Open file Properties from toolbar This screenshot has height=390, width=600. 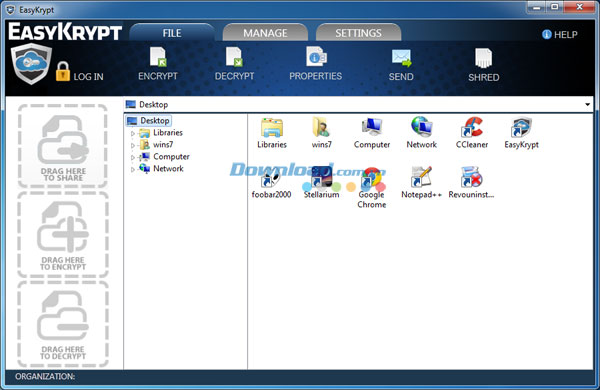tap(316, 57)
